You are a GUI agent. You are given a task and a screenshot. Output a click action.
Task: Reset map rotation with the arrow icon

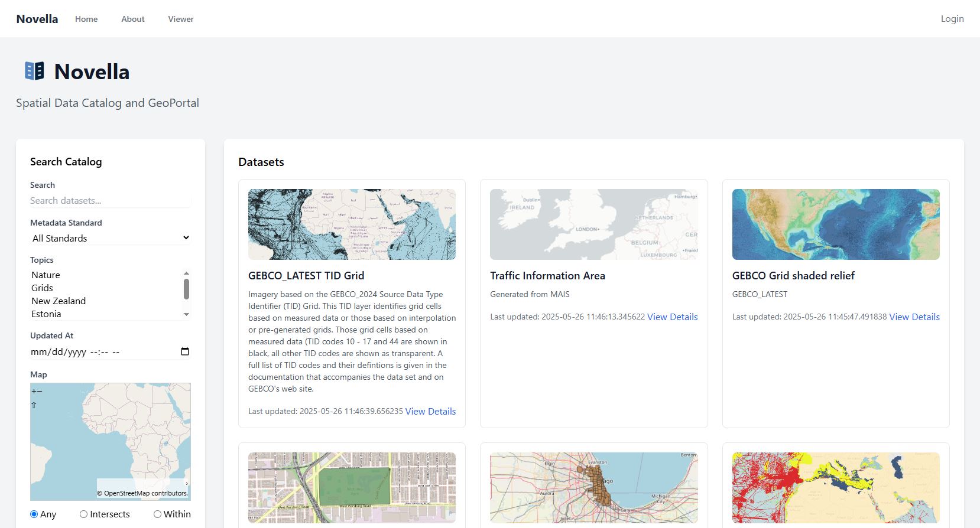point(34,405)
